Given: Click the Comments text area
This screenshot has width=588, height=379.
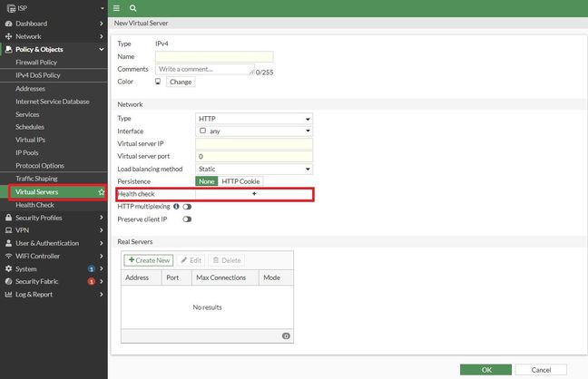Looking at the screenshot, I should [205, 69].
